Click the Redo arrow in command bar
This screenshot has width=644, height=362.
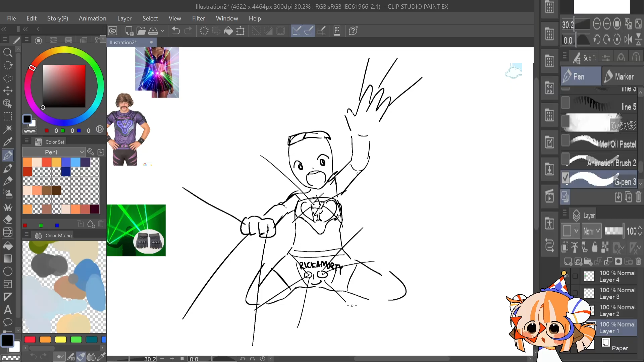188,31
